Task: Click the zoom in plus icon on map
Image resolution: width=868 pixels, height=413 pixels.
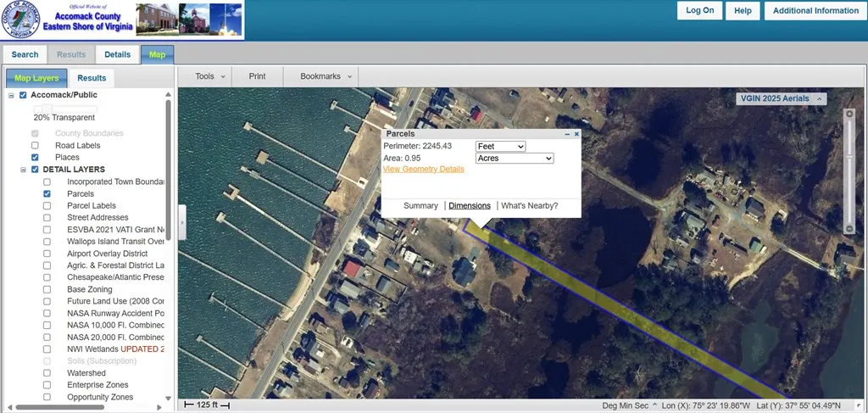Action: pyautogui.click(x=849, y=114)
